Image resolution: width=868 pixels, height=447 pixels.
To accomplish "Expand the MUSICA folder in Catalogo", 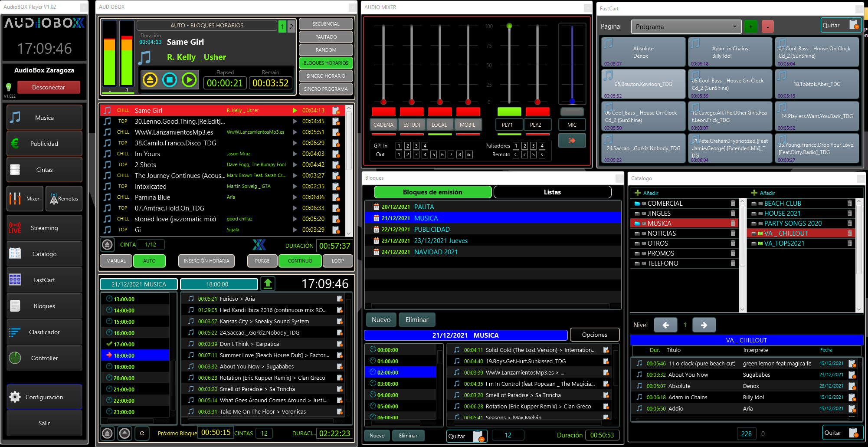I will coord(637,223).
